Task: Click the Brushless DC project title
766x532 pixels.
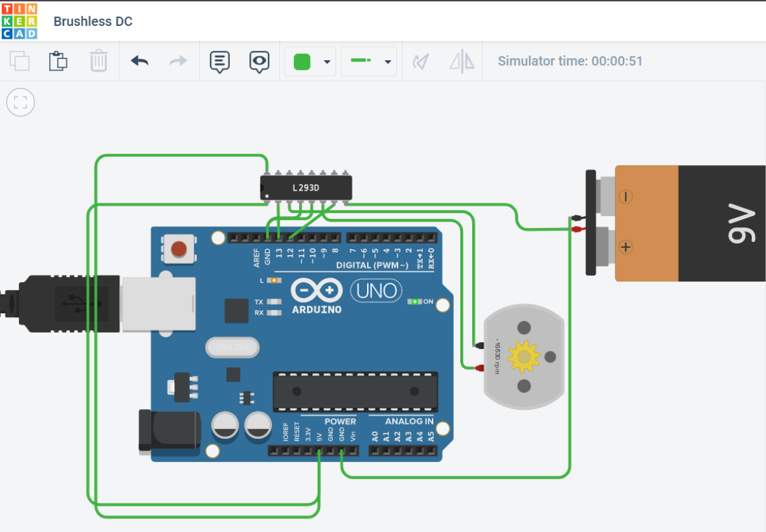Action: click(93, 21)
